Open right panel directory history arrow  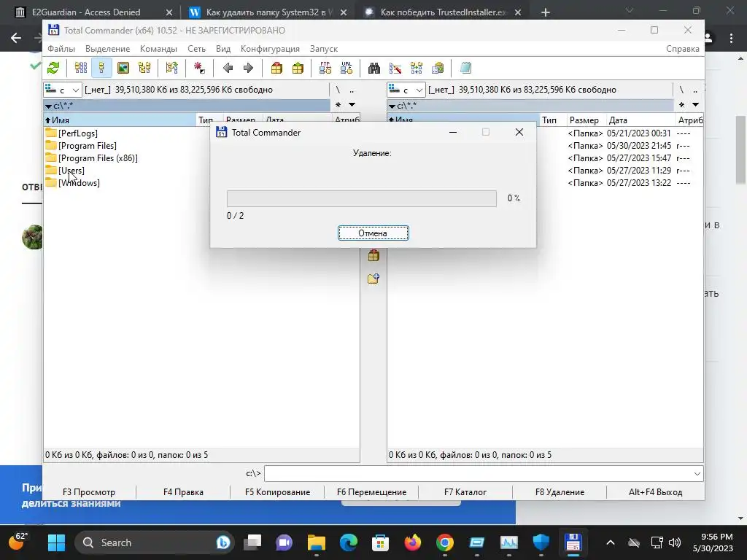[695, 105]
